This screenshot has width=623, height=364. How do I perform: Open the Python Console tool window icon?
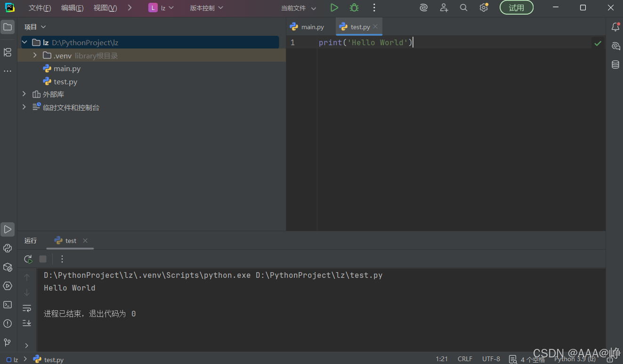tap(8, 248)
